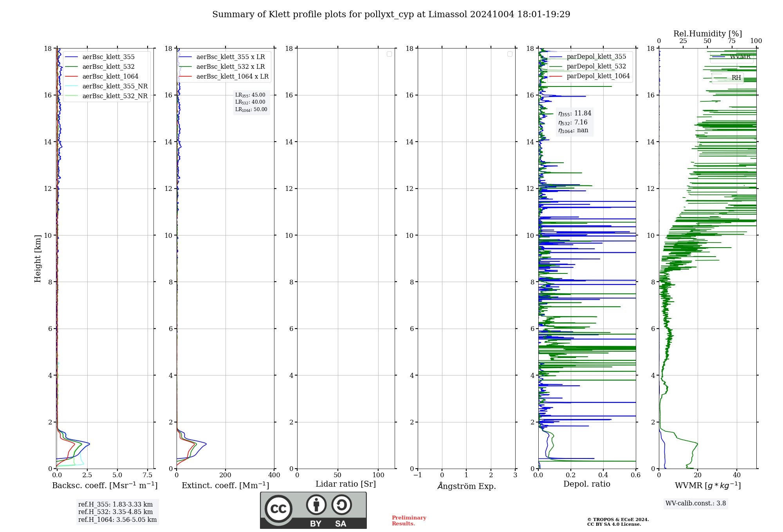Click the empty legend box in Lidar ratio panel

[389, 54]
